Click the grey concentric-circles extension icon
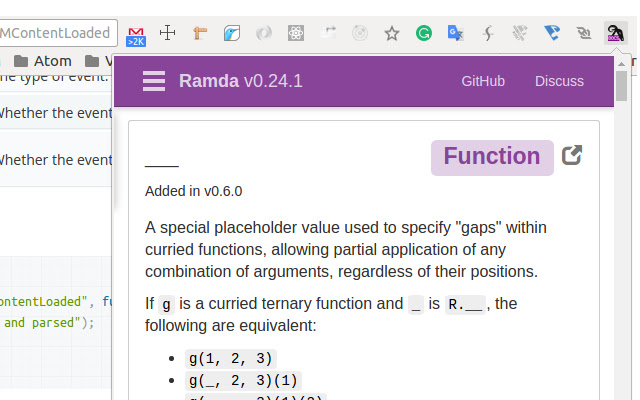The image size is (640, 400). (360, 33)
